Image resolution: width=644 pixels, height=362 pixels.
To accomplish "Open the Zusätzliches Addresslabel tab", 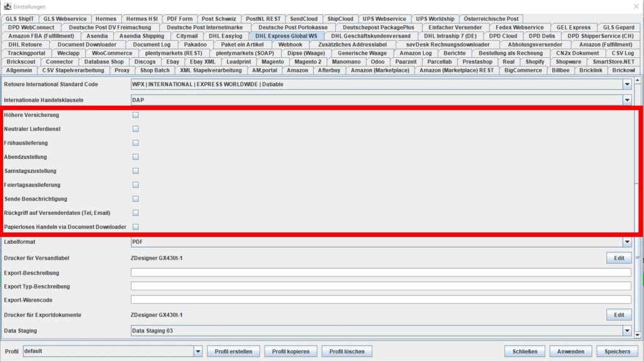I will click(352, 45).
